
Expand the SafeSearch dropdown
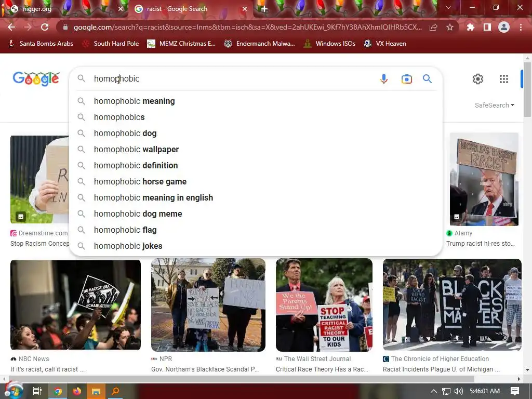point(495,105)
